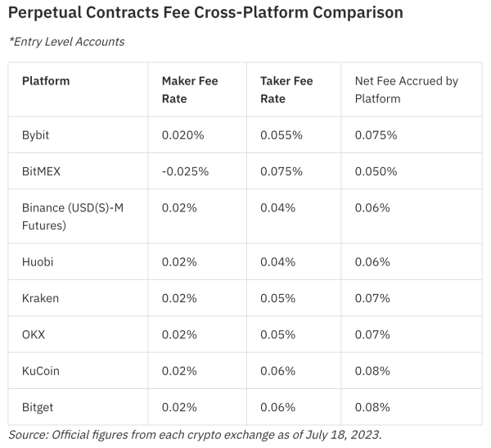Select the Bybit platform cell
The width and height of the screenshot is (491, 448).
click(x=36, y=134)
